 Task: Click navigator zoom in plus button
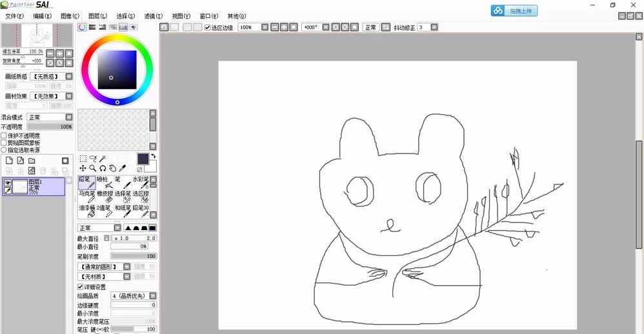pyautogui.click(x=59, y=54)
